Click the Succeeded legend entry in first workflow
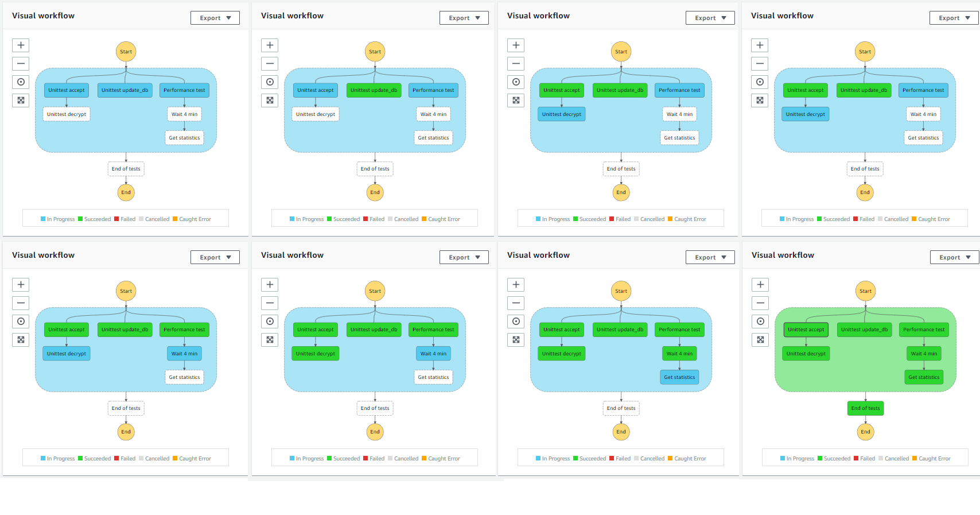 (x=95, y=219)
